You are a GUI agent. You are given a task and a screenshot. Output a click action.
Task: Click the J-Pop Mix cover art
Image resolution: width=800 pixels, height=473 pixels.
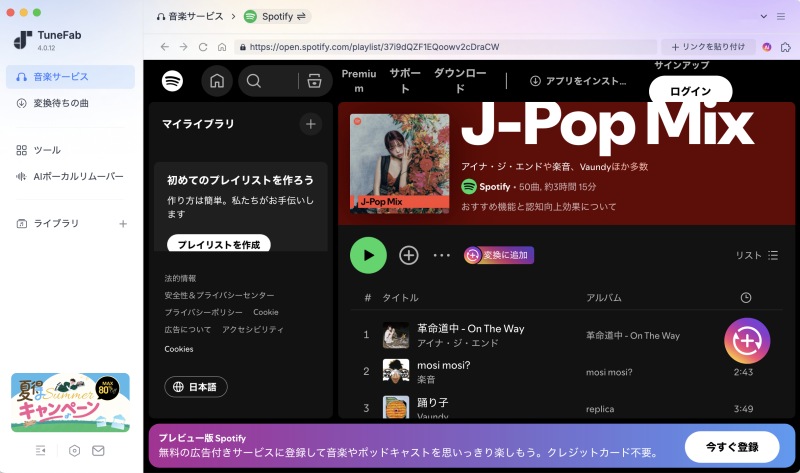(399, 163)
